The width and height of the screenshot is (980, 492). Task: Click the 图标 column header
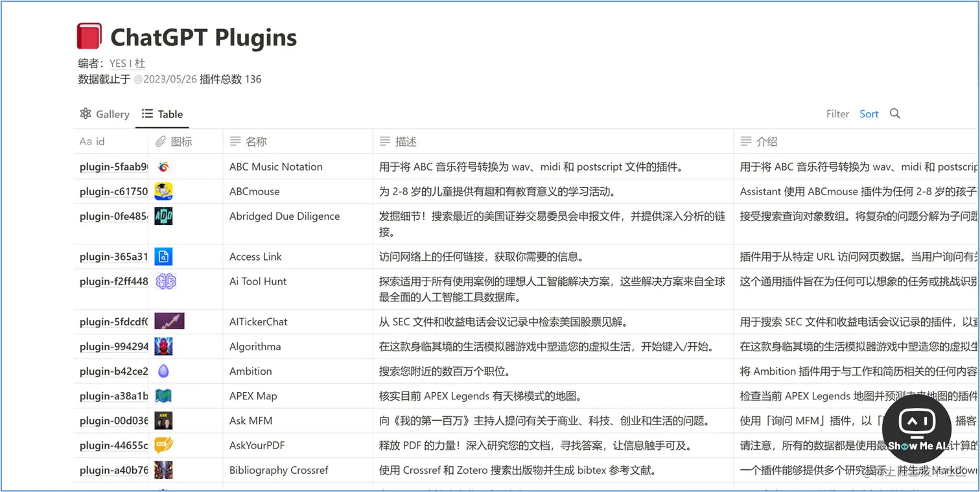tap(185, 141)
